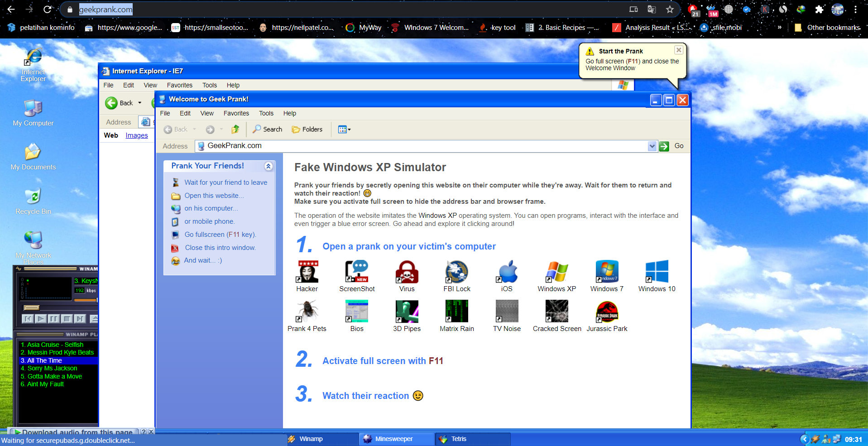This screenshot has width=868, height=446.
Task: Open the Matrix Rain icon
Action: [x=456, y=316]
